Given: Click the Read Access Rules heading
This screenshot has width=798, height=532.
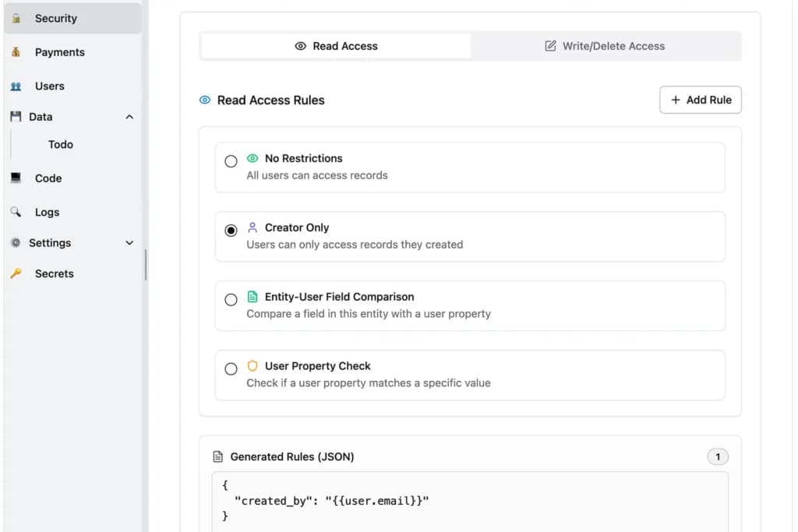Looking at the screenshot, I should (270, 100).
